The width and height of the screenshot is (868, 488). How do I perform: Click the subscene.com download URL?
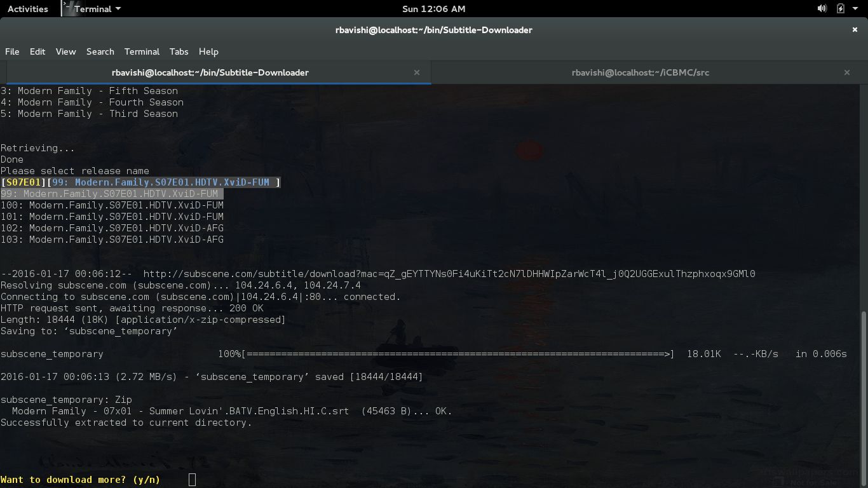(x=449, y=274)
